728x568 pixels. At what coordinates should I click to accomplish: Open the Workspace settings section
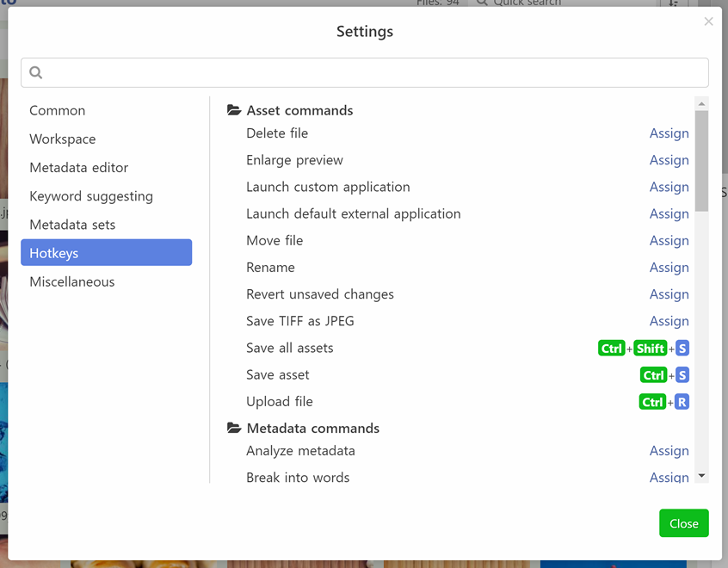point(107,139)
